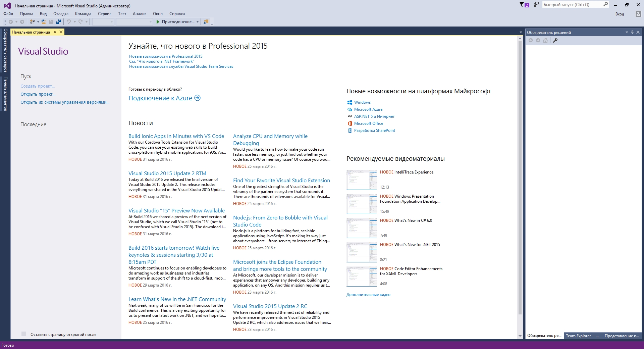Image resolution: width=644 pixels, height=349 pixels.
Task: Open 'Visual Studio 2015 Update 2 RTM' article
Action: 167,173
